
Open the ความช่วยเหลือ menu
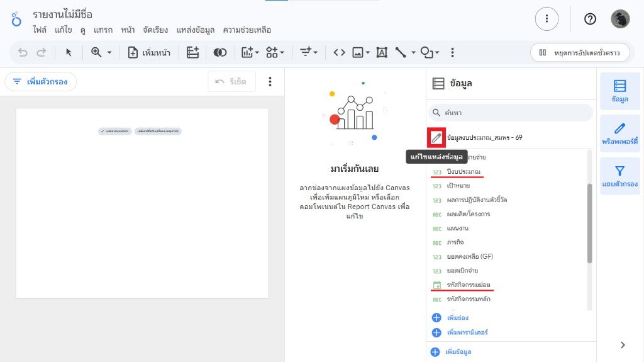[x=247, y=30]
